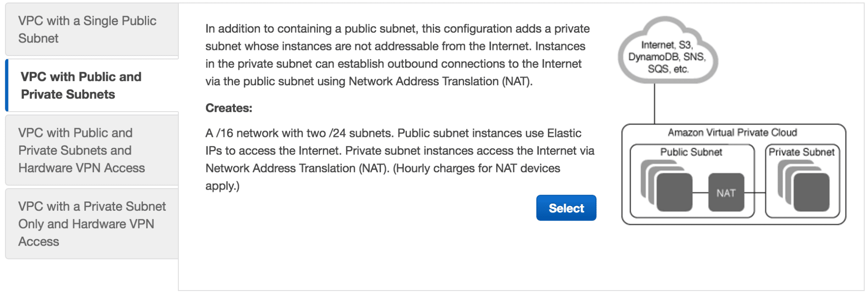Click the "Private Subnet" label in the diagram

pos(801,152)
